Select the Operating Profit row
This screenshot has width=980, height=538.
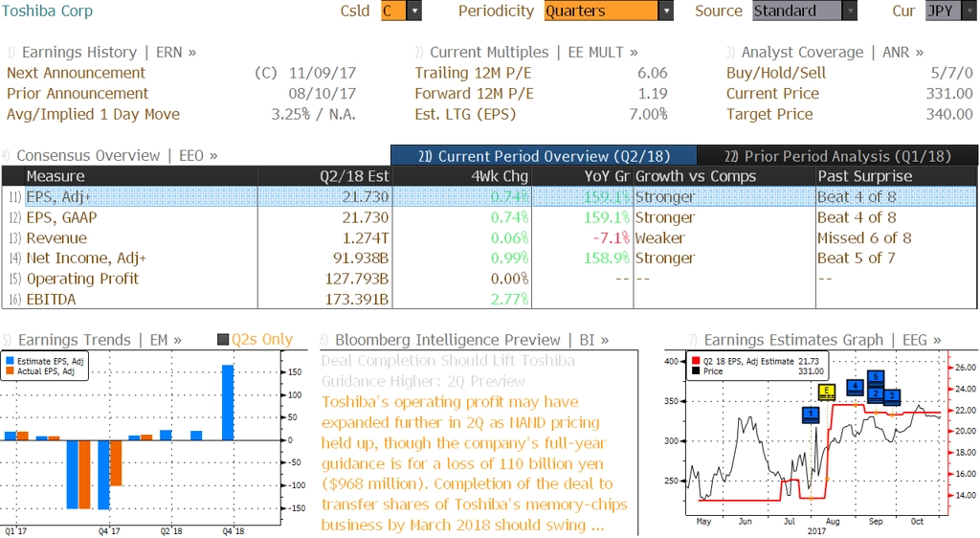[489, 279]
